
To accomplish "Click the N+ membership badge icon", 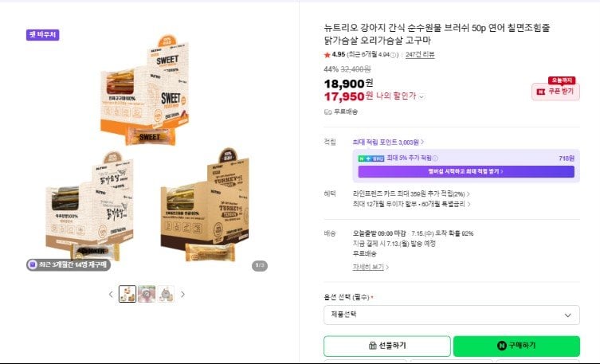I will click(x=371, y=159).
